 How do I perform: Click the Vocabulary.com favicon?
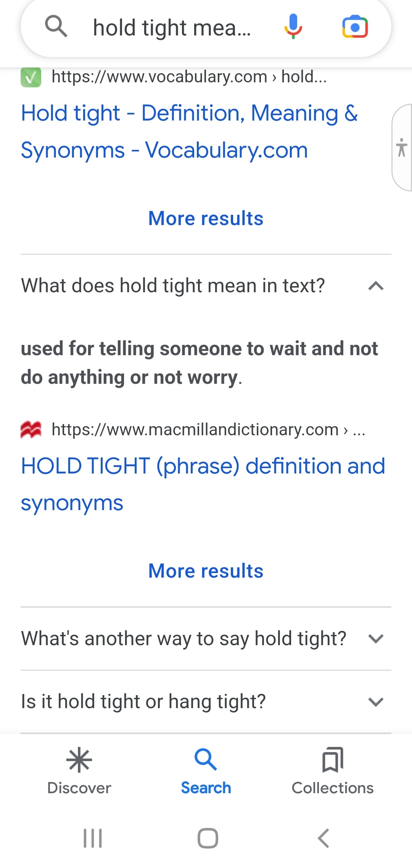coord(31,77)
